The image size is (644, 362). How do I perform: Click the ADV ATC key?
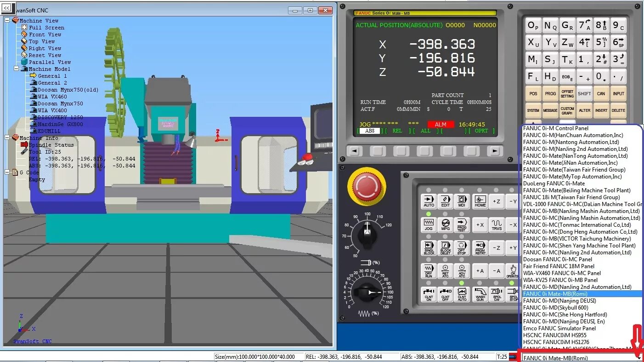pyautogui.click(x=462, y=271)
